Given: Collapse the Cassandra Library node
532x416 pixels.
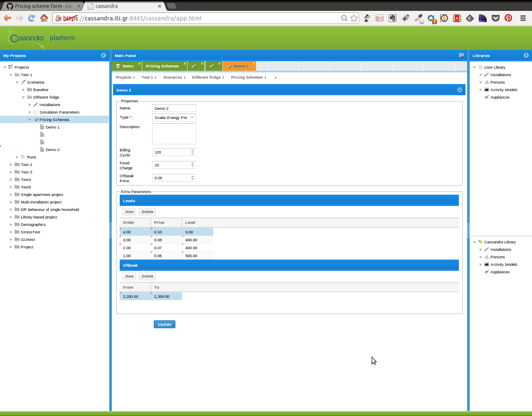Looking at the screenshot, I should (x=474, y=242).
